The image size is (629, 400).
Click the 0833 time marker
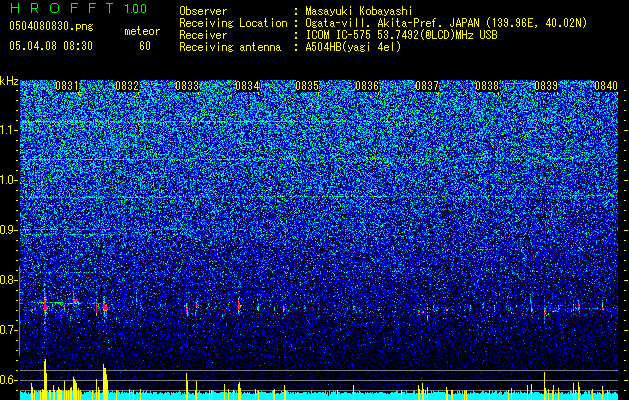click(x=187, y=86)
